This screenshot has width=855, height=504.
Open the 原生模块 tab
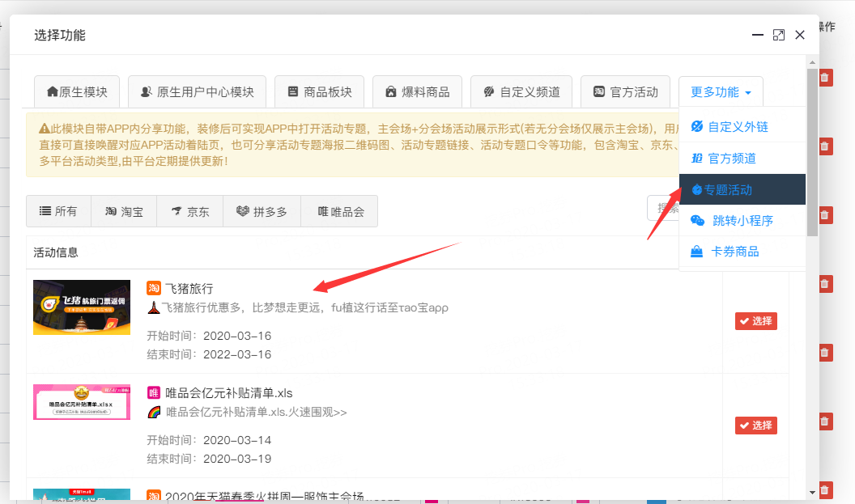coord(77,91)
